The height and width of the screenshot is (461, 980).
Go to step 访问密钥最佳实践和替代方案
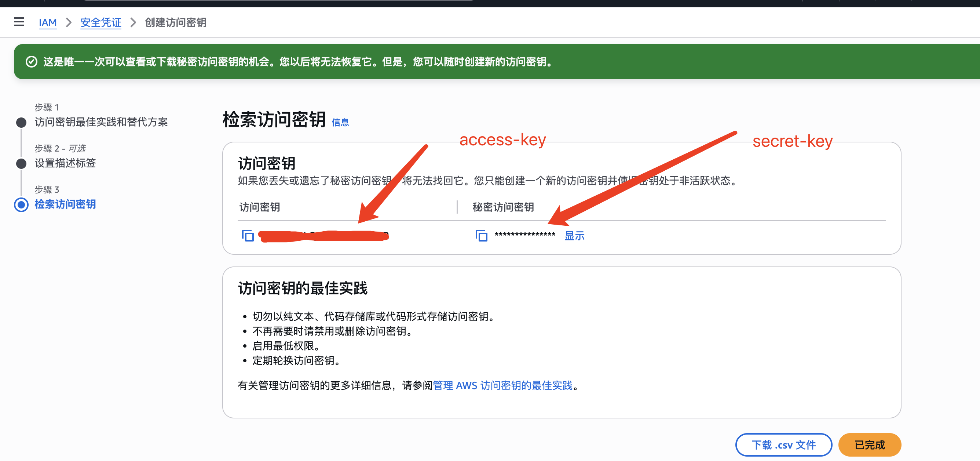point(101,122)
